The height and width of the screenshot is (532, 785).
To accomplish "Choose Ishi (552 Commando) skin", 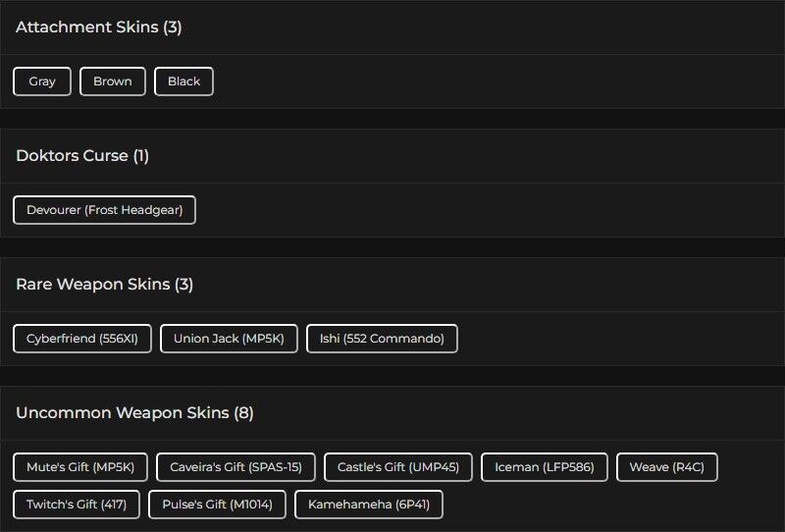I will (382, 339).
